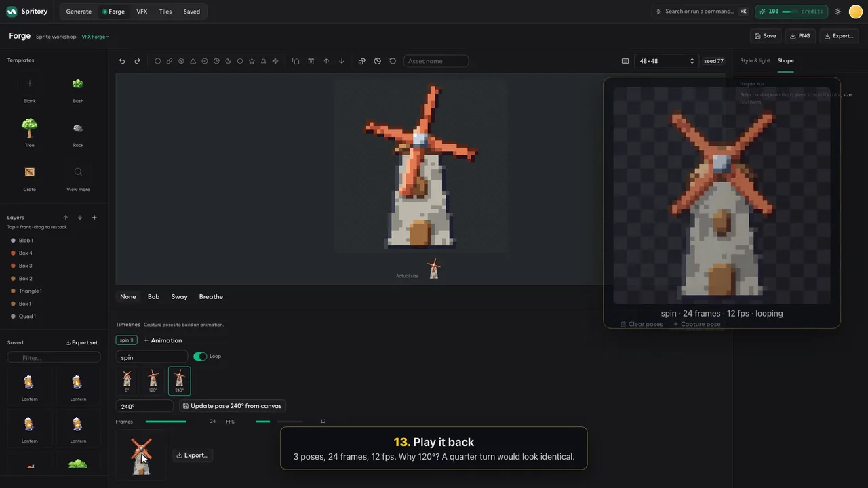Add a pie shape from toolbar

point(216,61)
